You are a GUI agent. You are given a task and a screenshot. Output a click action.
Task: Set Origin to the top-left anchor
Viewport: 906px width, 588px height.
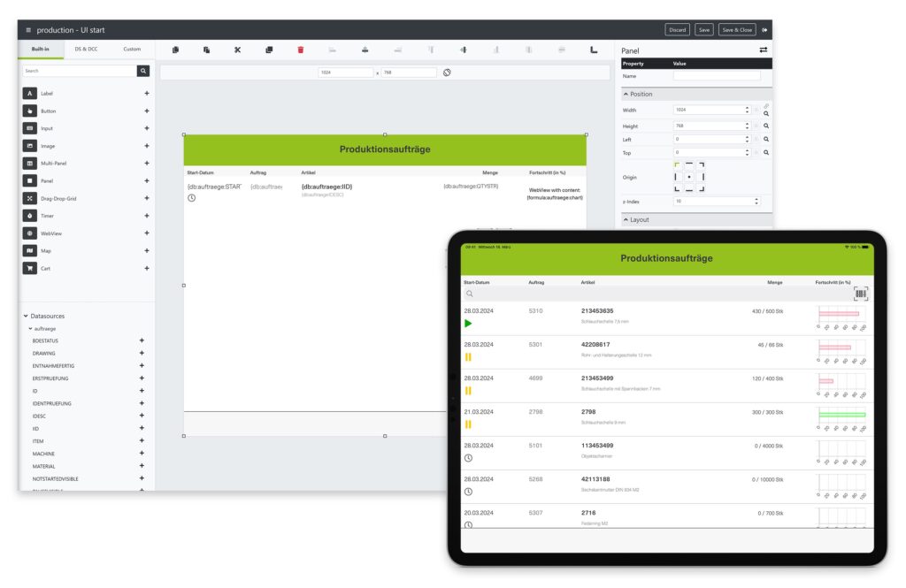pyautogui.click(x=677, y=165)
